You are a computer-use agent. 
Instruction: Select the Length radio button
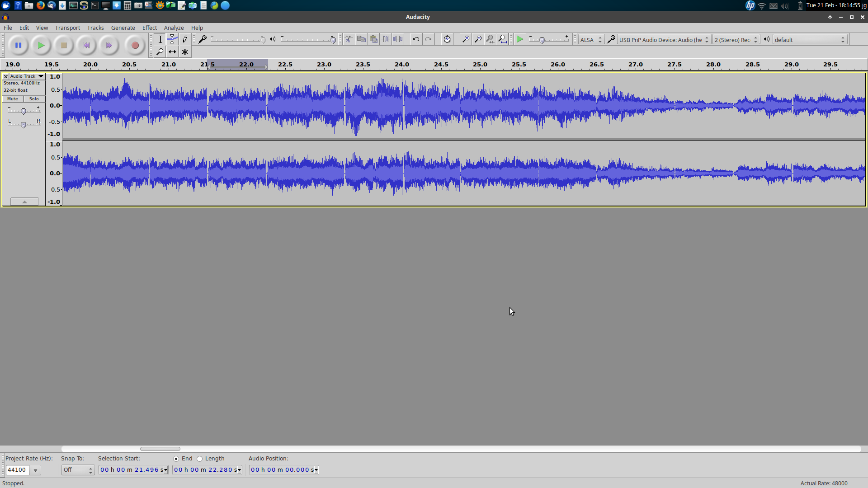point(199,459)
